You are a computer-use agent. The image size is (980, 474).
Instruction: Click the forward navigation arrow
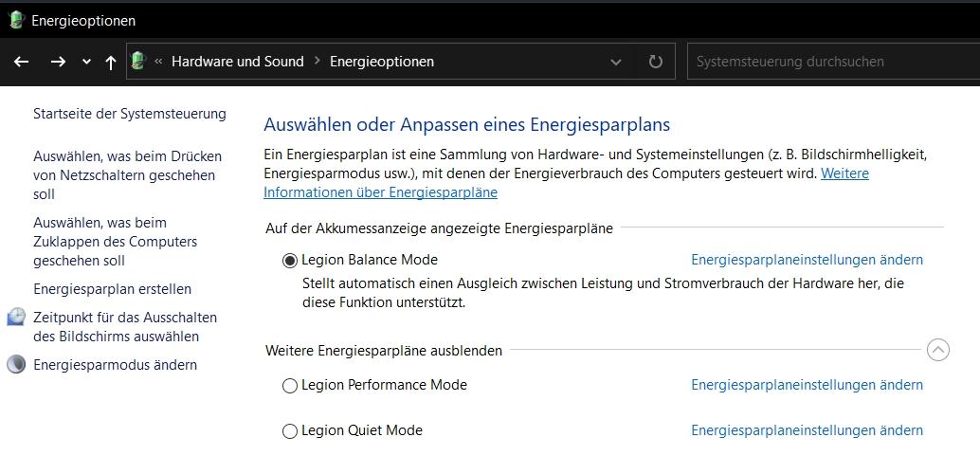pos(58,62)
